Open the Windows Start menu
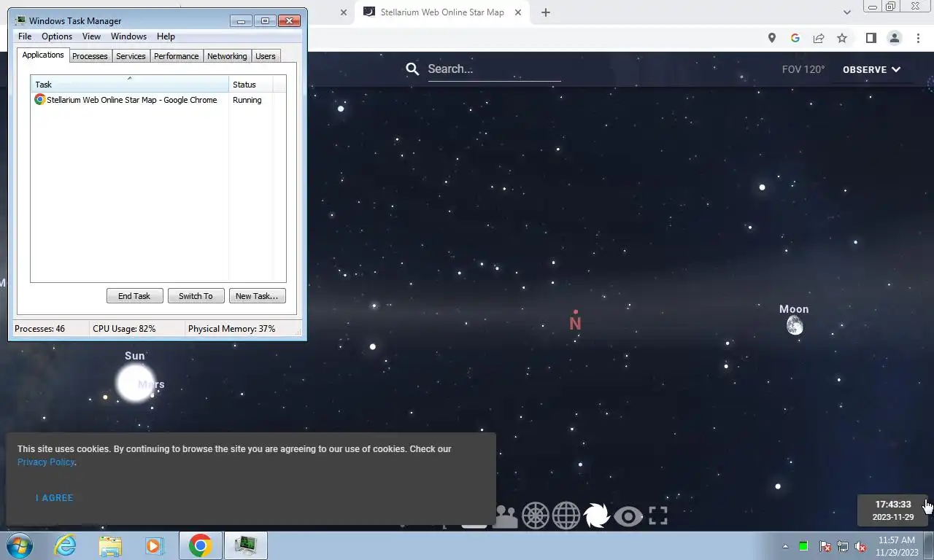Image resolution: width=934 pixels, height=560 pixels. (x=19, y=545)
